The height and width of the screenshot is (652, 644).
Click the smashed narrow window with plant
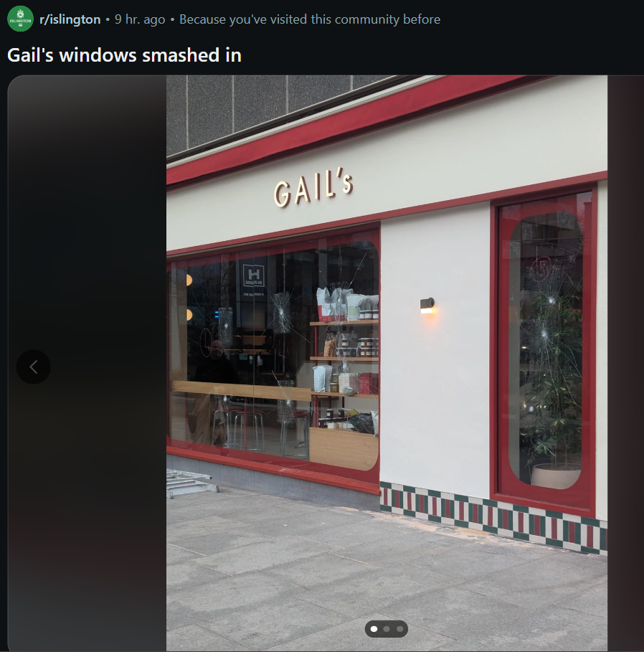[x=545, y=351]
